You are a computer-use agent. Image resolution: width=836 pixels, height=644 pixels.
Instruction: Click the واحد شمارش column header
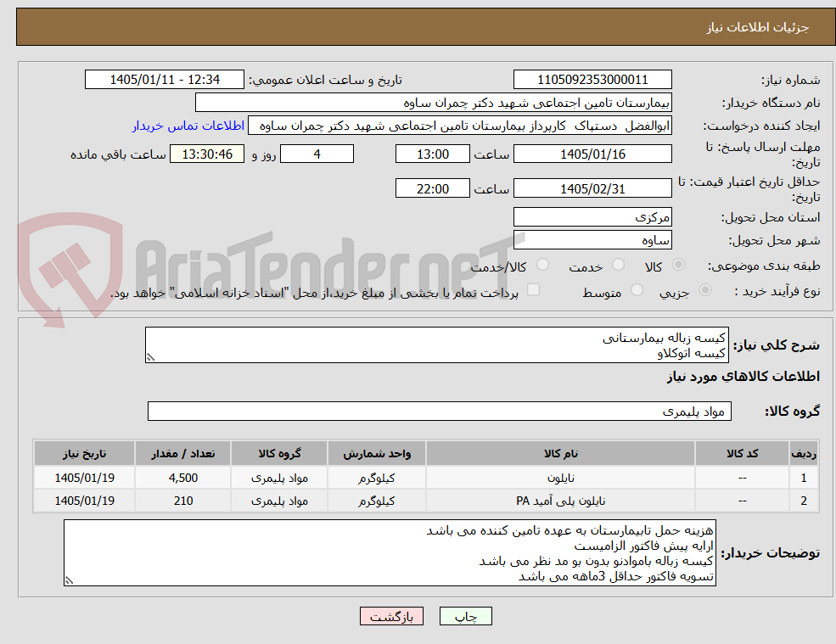377,453
